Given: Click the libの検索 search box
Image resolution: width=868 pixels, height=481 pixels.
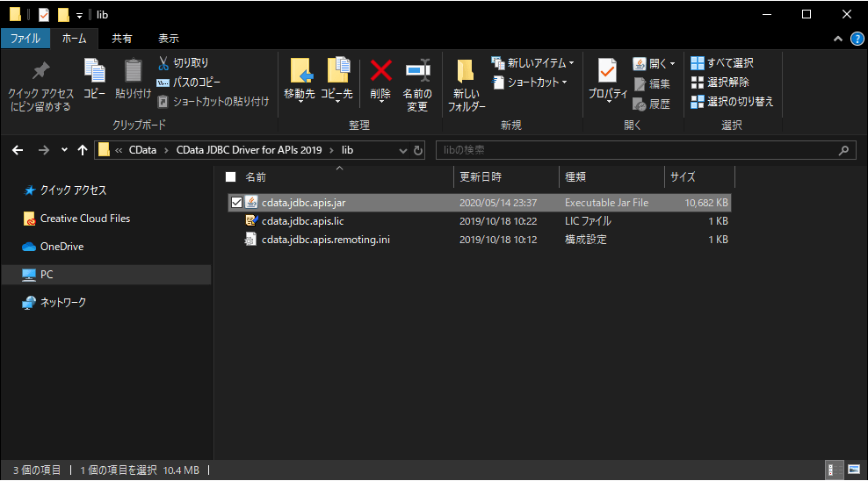Looking at the screenshot, I should coord(646,150).
